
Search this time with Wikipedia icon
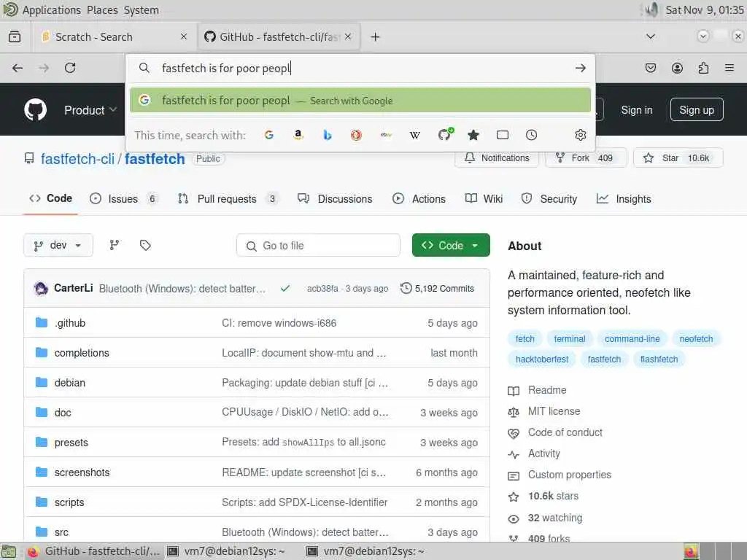pos(415,135)
